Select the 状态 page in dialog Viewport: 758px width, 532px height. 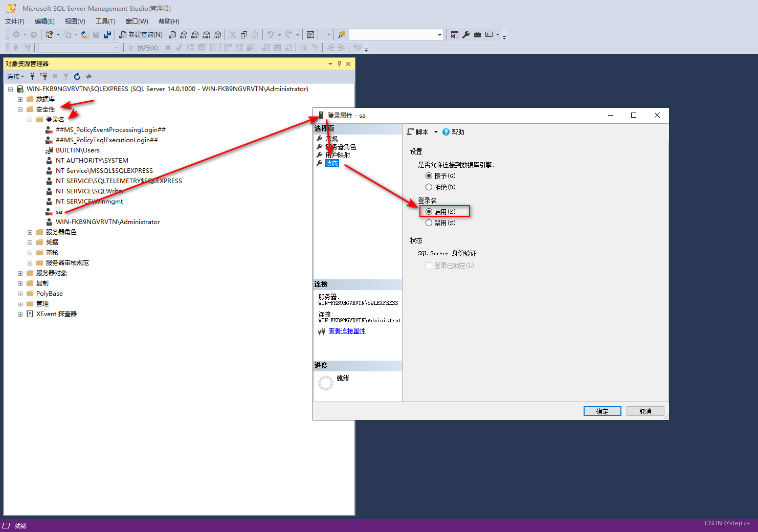332,163
